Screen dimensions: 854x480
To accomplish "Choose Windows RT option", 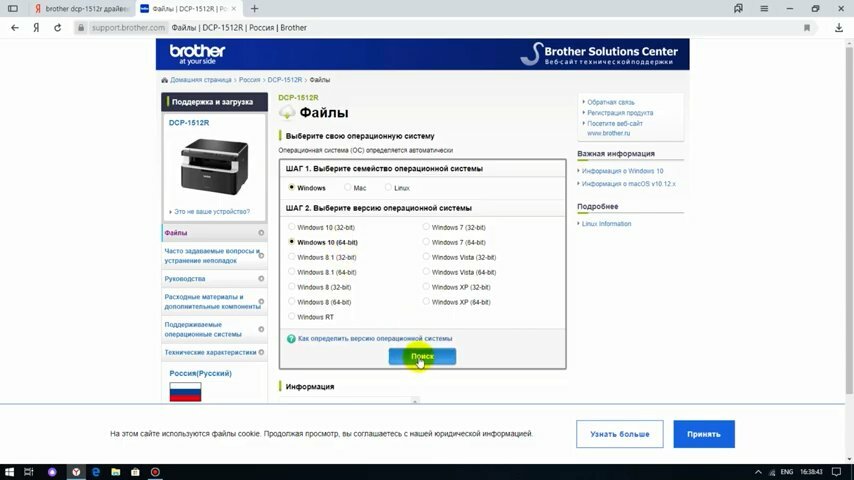I will pyautogui.click(x=291, y=316).
